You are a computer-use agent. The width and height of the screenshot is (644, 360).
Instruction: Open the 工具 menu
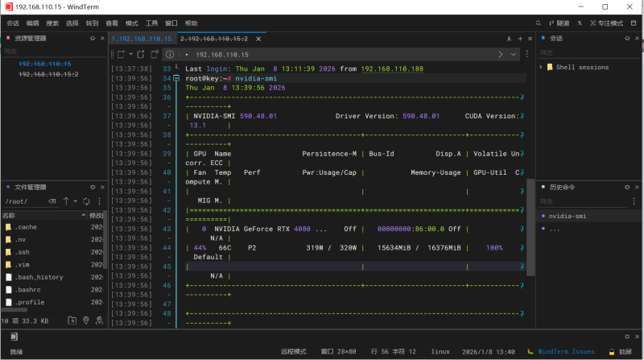(151, 23)
